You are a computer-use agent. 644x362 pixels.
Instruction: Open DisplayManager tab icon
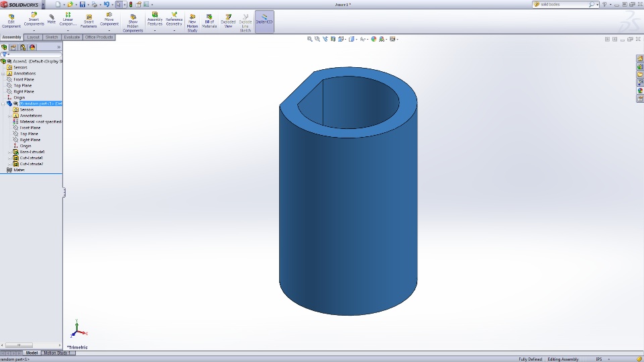point(32,47)
